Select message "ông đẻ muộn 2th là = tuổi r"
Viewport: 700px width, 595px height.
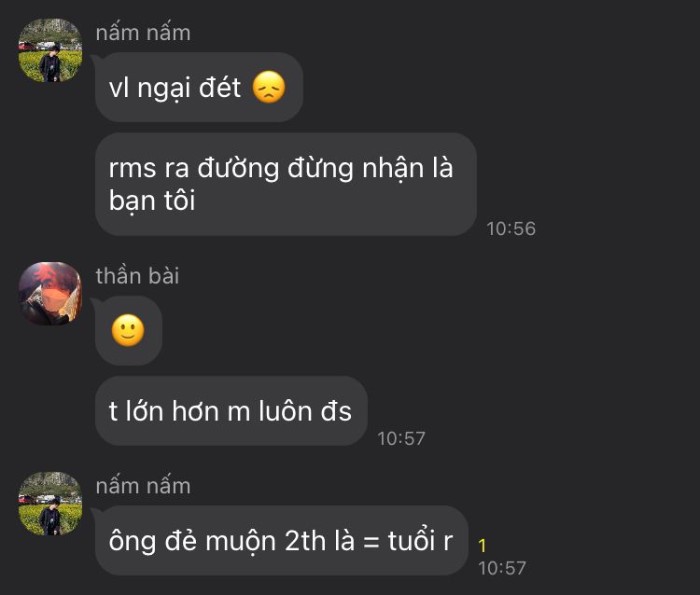pyautogui.click(x=282, y=541)
